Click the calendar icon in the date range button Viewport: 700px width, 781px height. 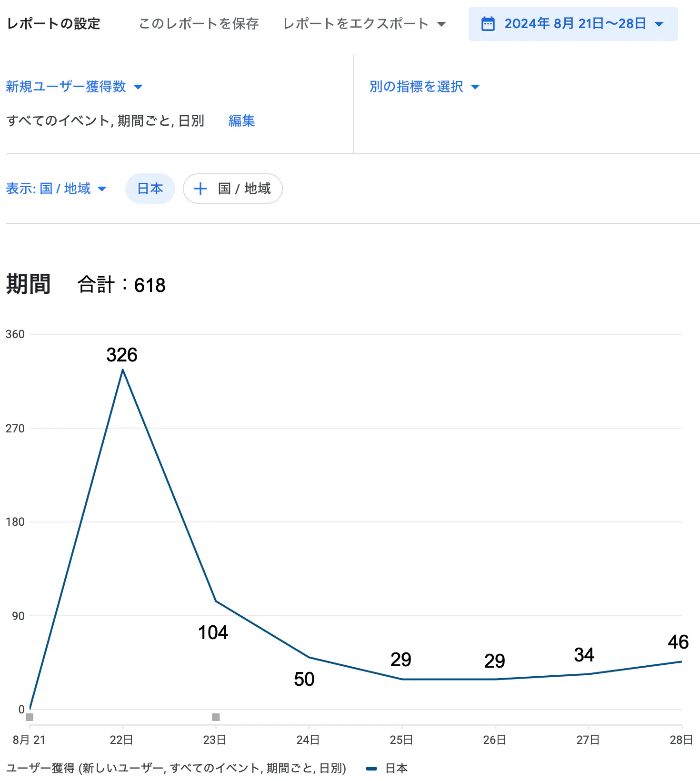(x=488, y=24)
